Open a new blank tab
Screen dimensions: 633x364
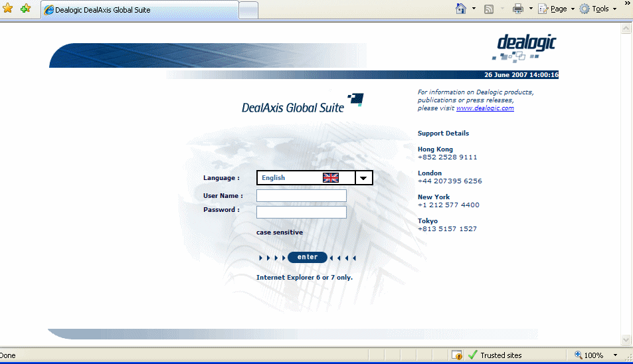click(x=248, y=10)
